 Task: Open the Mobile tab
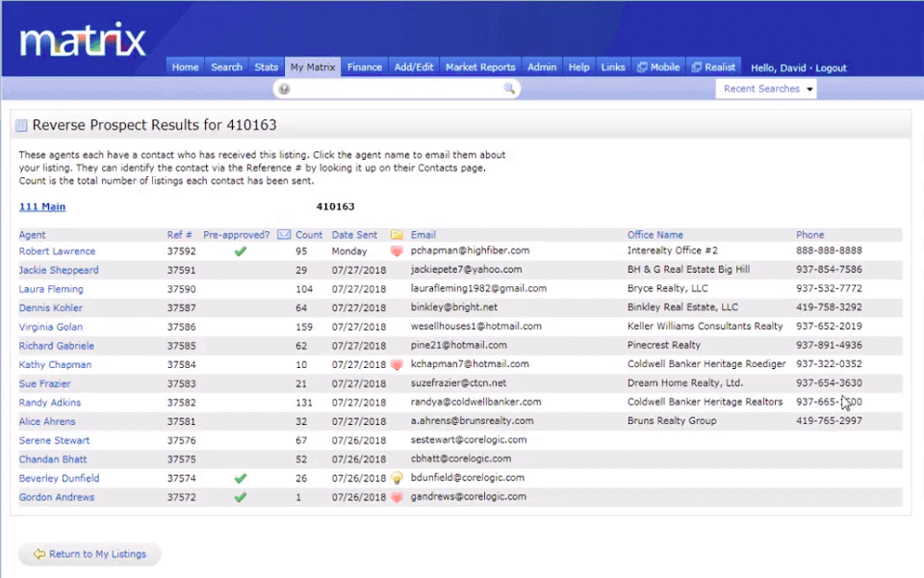(x=658, y=67)
